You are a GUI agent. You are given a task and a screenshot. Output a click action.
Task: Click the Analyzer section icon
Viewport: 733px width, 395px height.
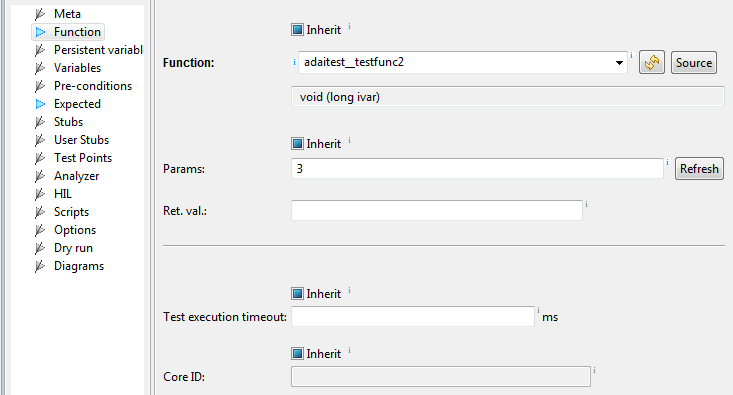tap(40, 176)
